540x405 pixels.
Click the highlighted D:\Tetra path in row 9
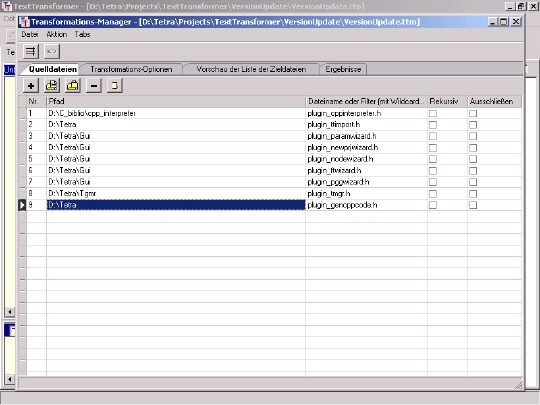point(176,205)
